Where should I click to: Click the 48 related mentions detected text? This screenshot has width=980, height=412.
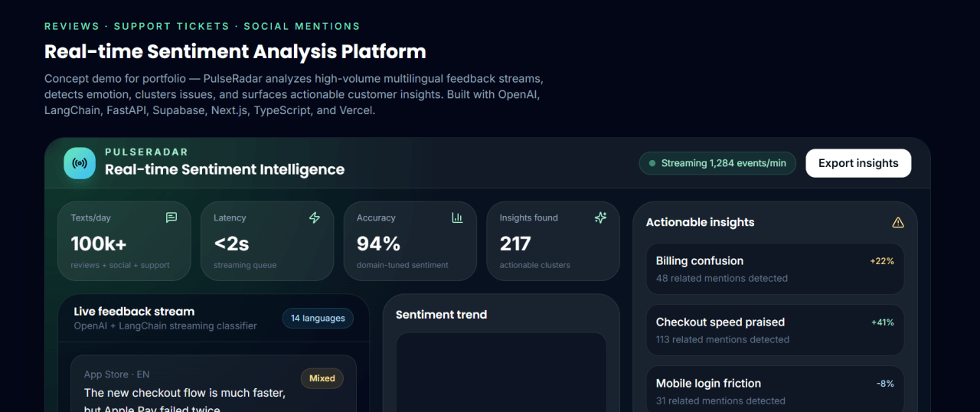pos(722,278)
